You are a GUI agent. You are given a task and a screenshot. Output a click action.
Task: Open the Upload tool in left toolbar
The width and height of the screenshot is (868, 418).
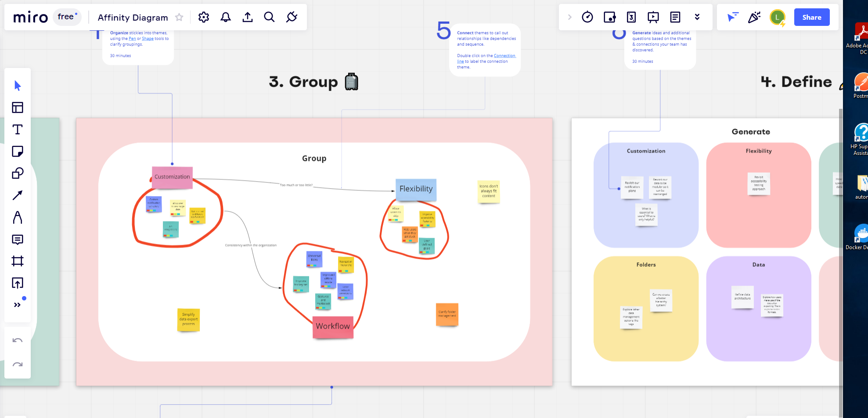click(x=18, y=283)
